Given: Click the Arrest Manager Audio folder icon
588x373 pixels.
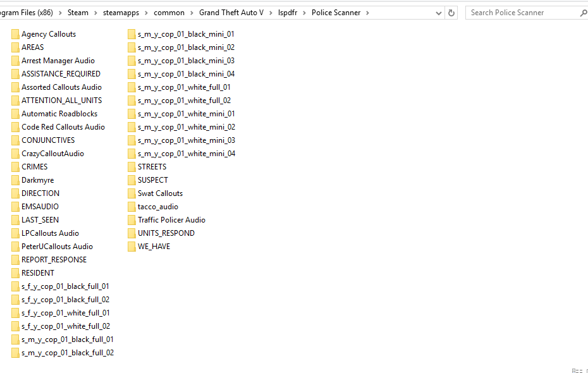Looking at the screenshot, I should [x=15, y=61].
